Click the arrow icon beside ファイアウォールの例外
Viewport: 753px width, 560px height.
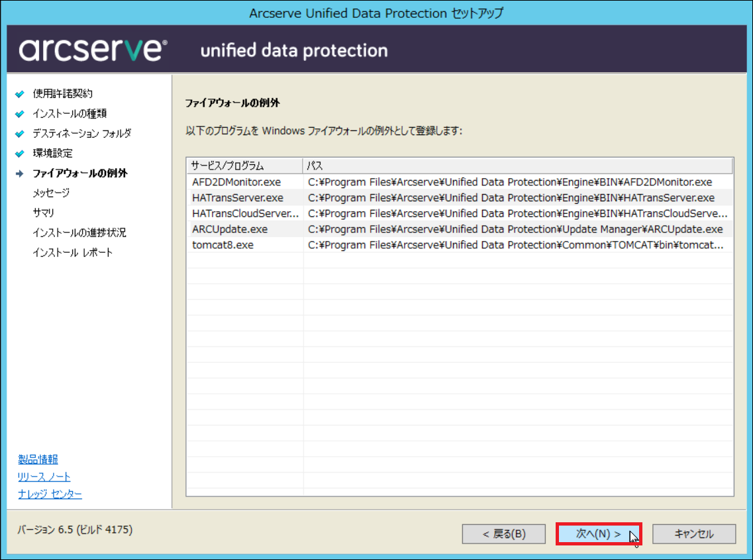pos(20,173)
